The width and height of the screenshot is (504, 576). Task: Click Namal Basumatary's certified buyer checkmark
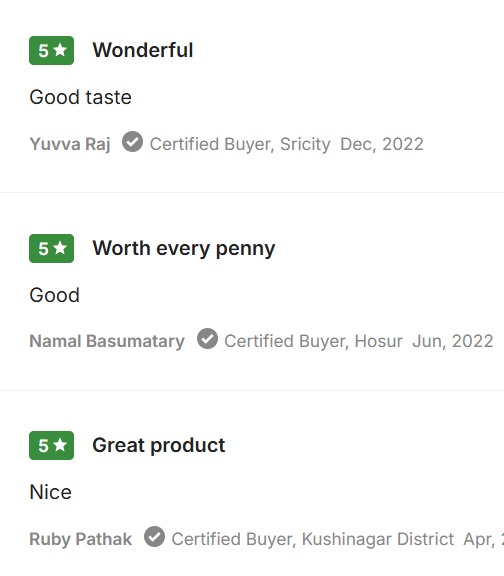pos(207,339)
